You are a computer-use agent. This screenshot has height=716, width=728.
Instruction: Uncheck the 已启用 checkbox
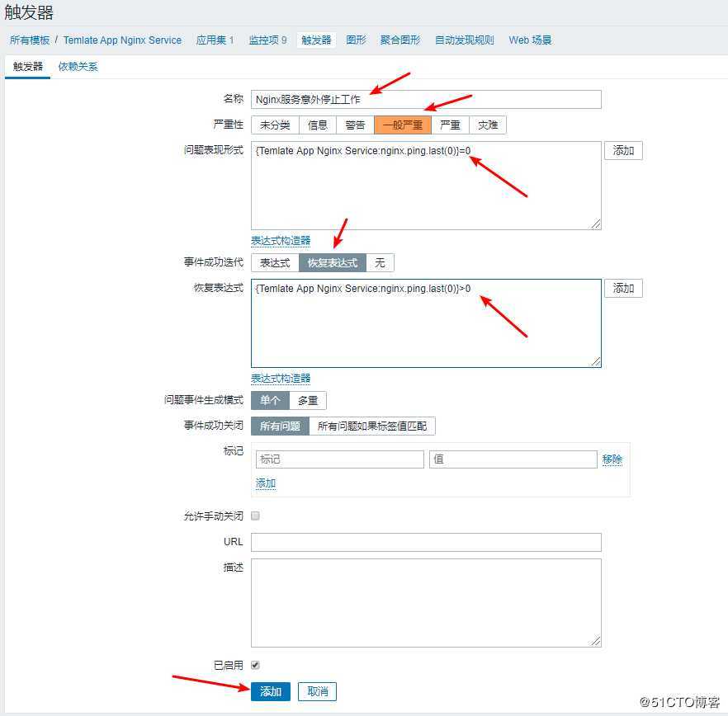point(256,664)
